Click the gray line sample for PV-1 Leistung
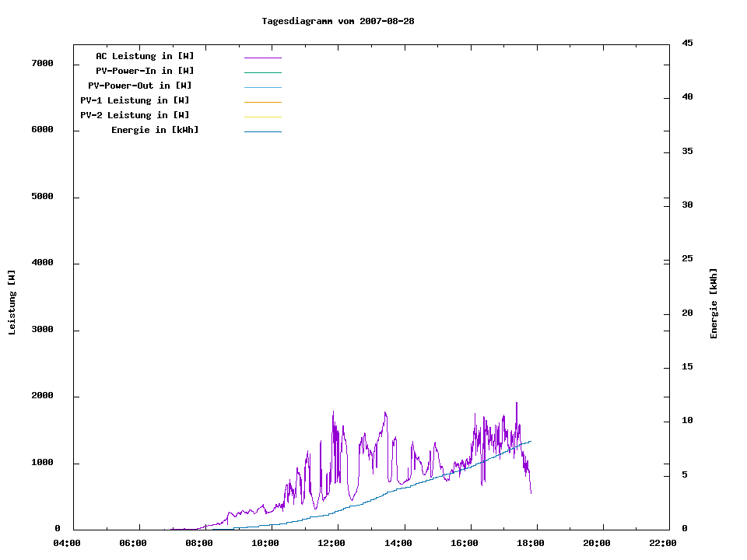This screenshot has width=747, height=560. tap(262, 102)
